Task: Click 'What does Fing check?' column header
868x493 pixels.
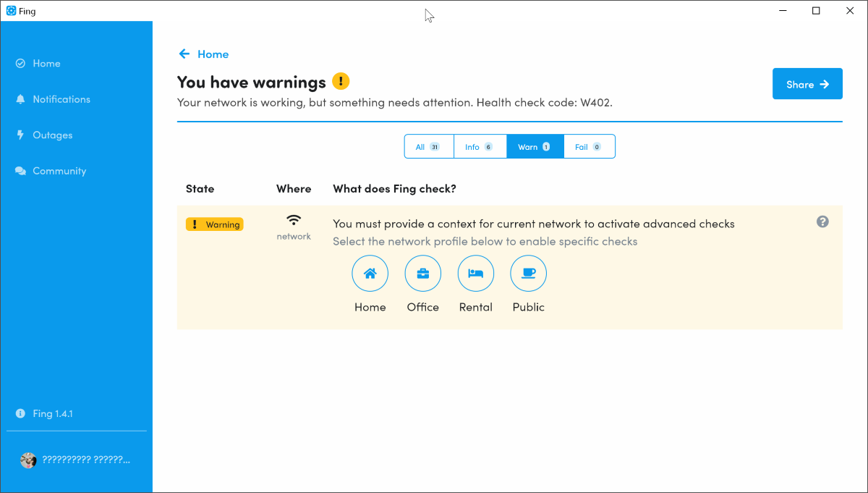Action: click(394, 189)
